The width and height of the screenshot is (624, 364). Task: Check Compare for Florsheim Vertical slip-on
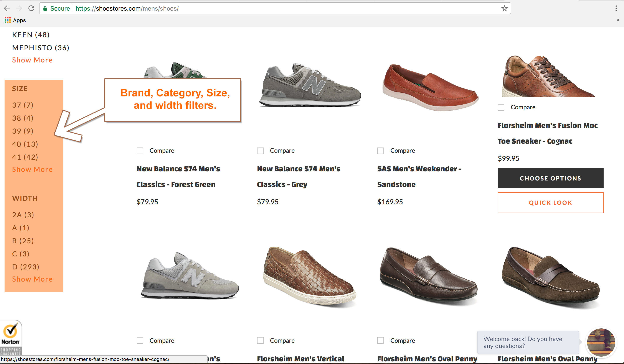260,341
